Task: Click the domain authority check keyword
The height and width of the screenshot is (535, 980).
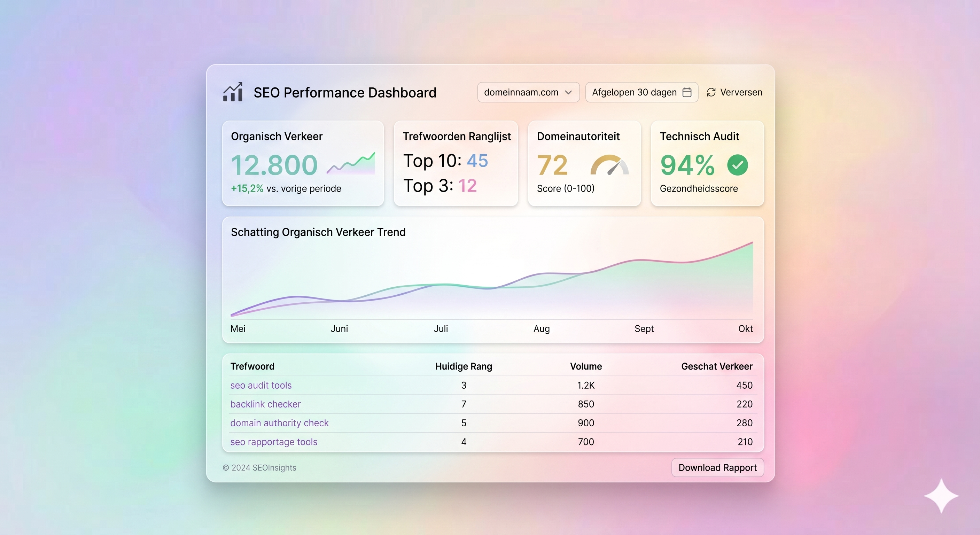Action: click(280, 423)
